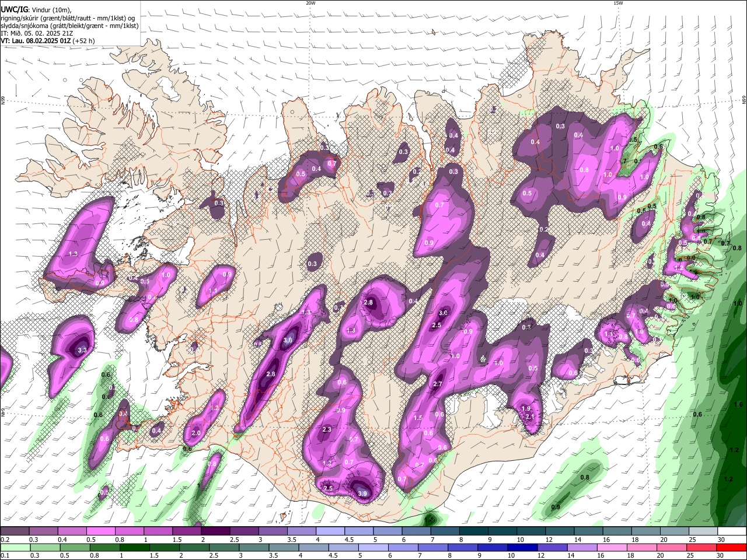
Task: Click the snow scale swatch between 0.8 and 1
Action: click(x=130, y=531)
